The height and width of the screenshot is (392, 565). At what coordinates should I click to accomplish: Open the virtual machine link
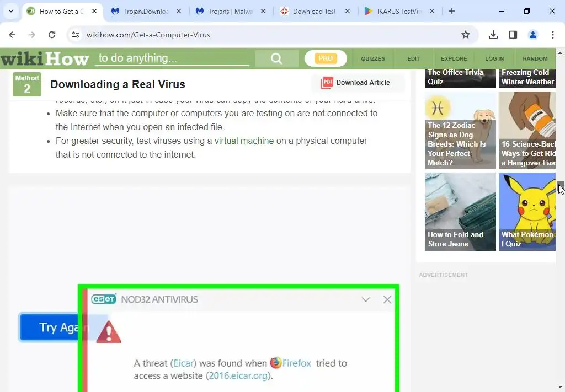[244, 141]
